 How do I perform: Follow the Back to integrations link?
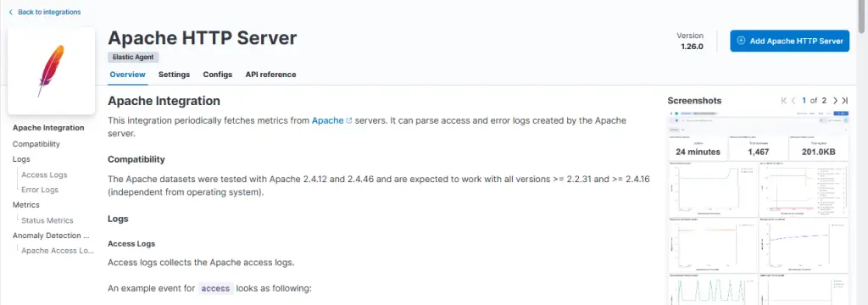pos(49,12)
